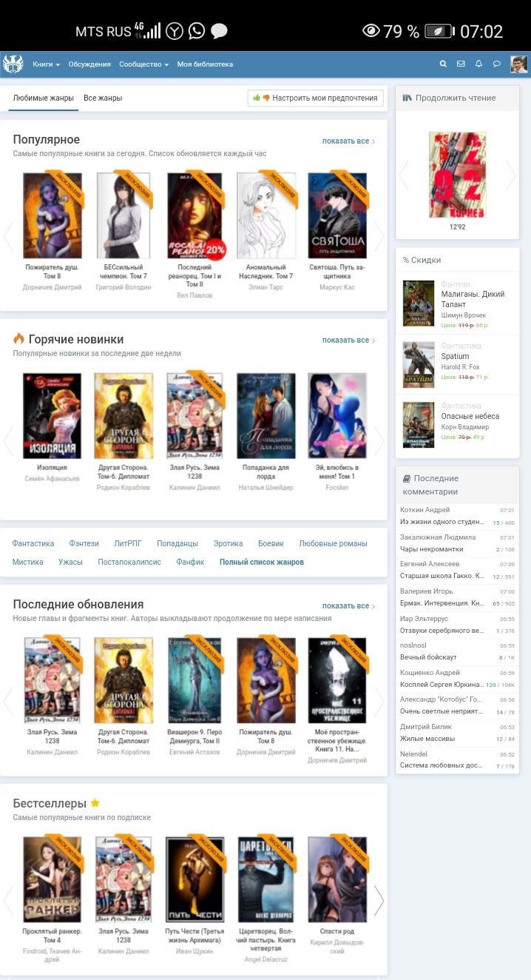Image resolution: width=531 pixels, height=980 pixels.
Task: Select the Мистика genre link
Action: (28, 562)
